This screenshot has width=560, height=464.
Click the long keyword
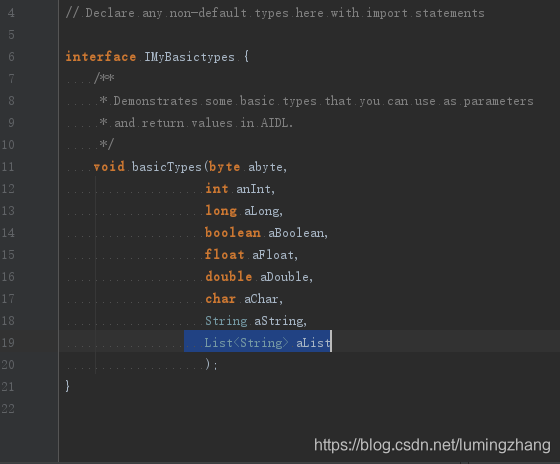tap(221, 211)
